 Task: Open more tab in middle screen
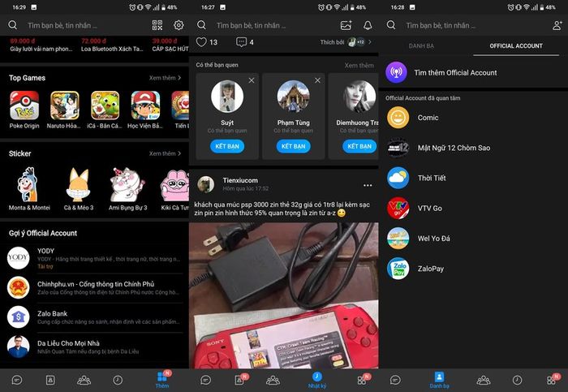[x=362, y=379]
